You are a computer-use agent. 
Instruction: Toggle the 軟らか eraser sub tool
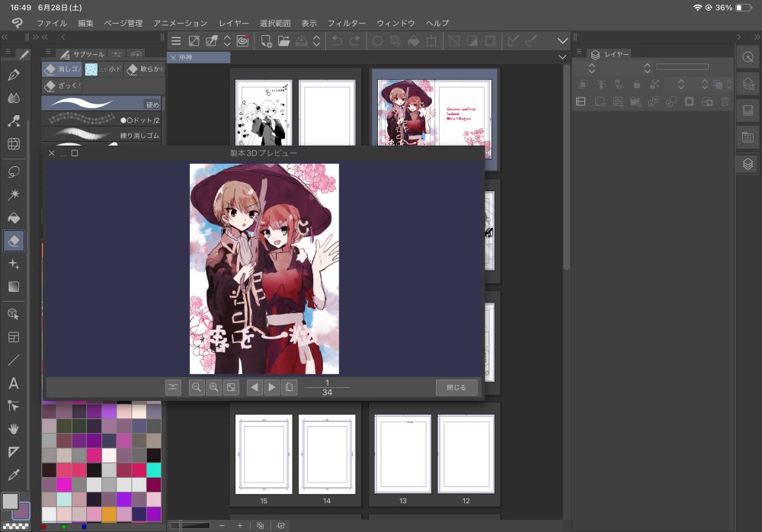tap(144, 69)
